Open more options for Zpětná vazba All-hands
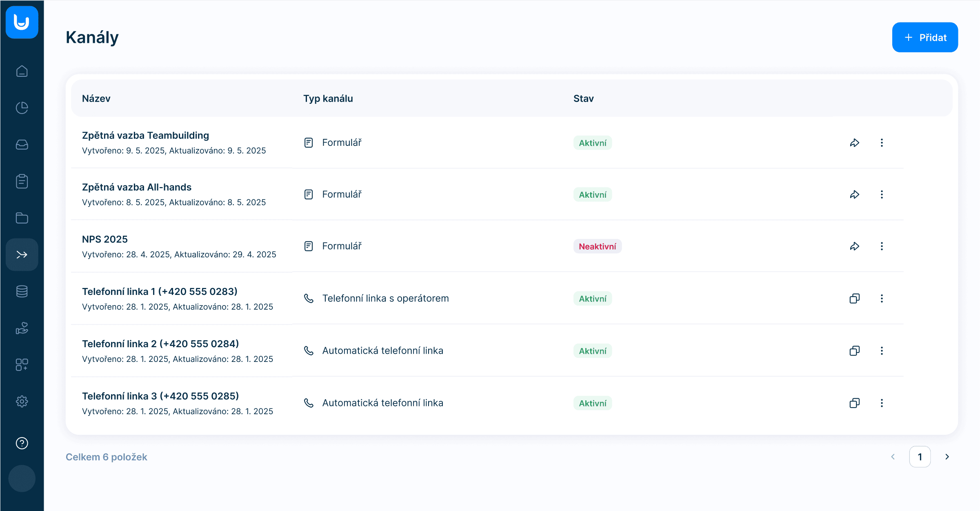 [882, 194]
